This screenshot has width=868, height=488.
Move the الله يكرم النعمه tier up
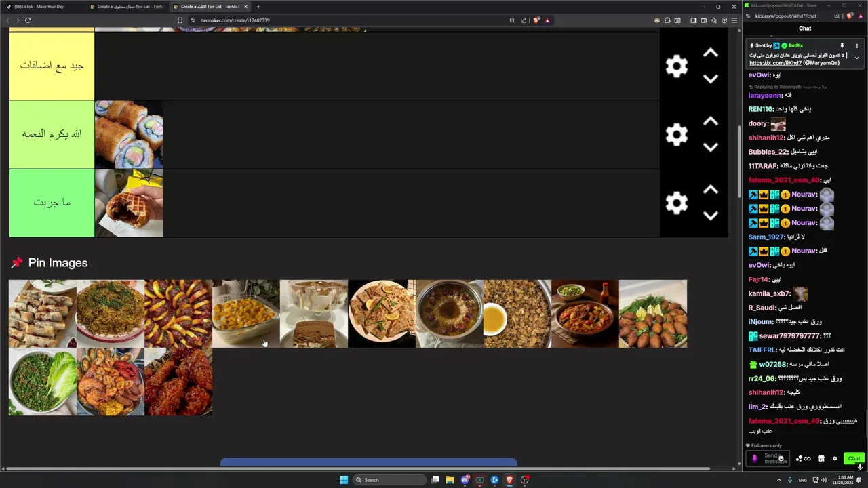click(710, 121)
